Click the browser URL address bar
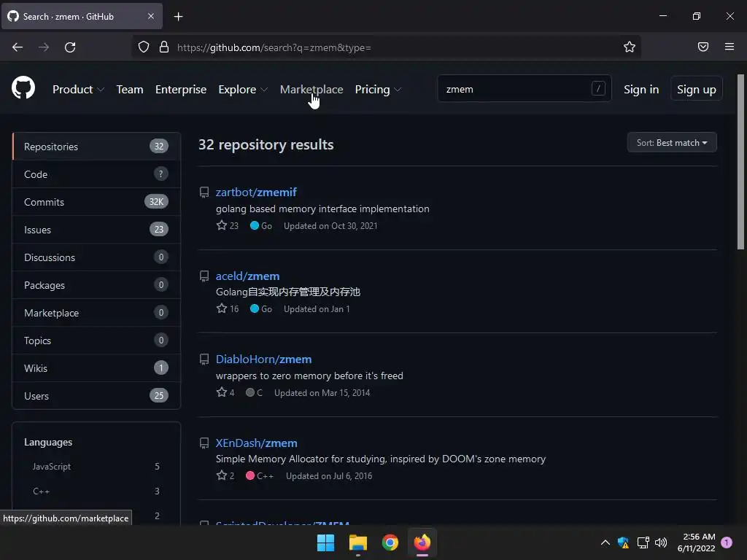The width and height of the screenshot is (747, 560). point(386,47)
